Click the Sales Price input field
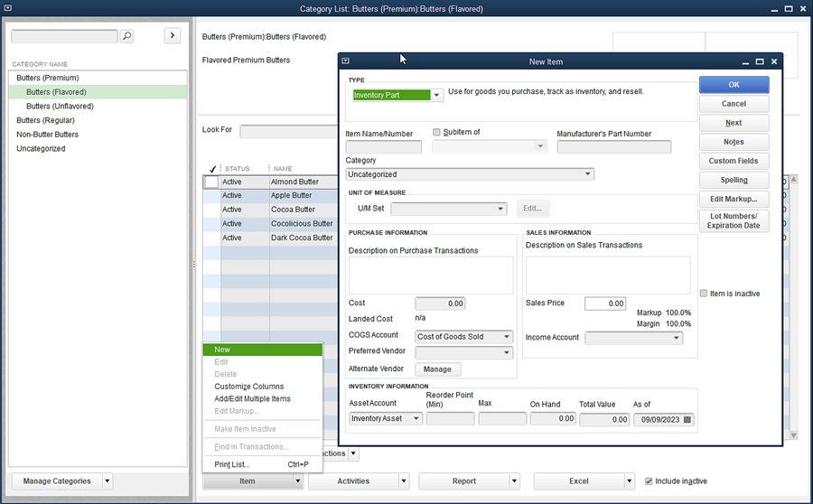The image size is (813, 504). point(604,303)
